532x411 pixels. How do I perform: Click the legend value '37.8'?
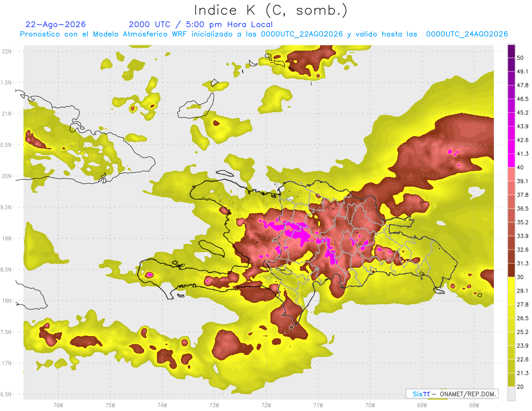coord(522,195)
